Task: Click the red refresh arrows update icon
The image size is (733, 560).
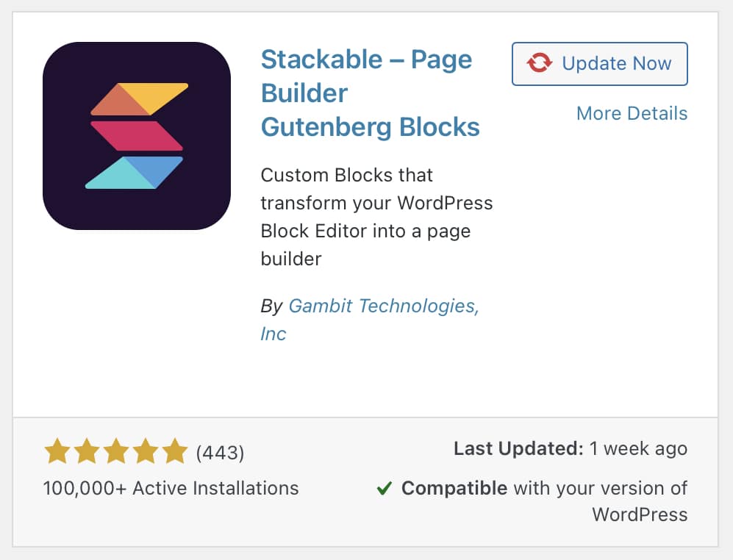Action: pos(539,64)
